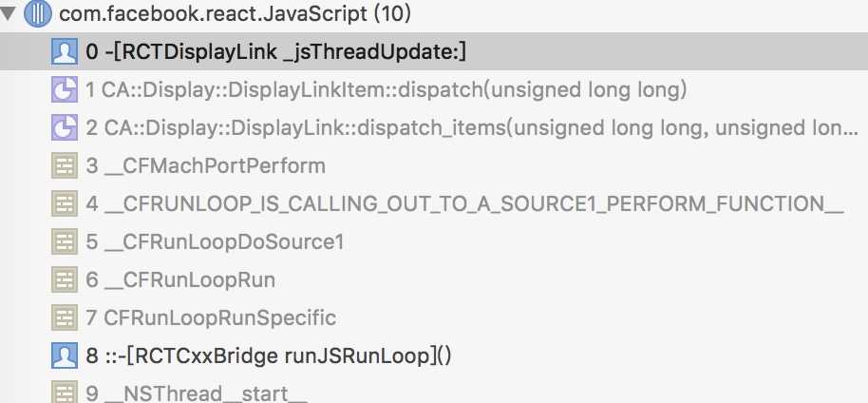Click the purple icon for DisplayLinkItem::dispatch frame

64,90
